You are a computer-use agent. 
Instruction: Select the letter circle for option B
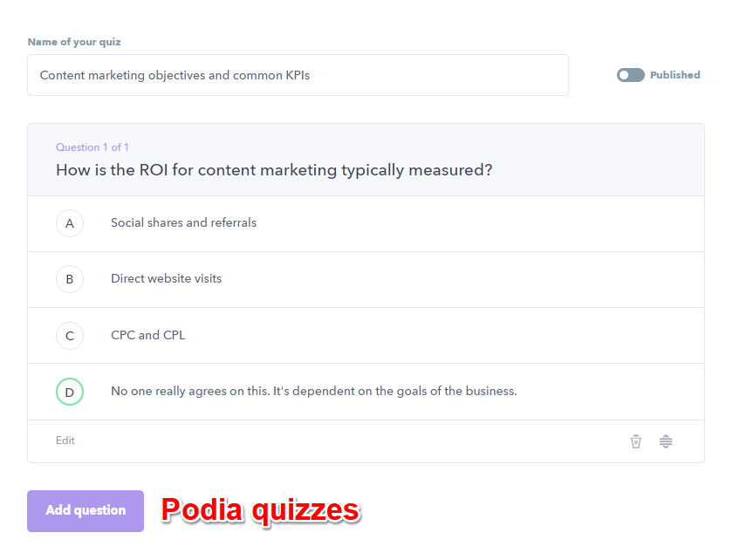tap(70, 279)
